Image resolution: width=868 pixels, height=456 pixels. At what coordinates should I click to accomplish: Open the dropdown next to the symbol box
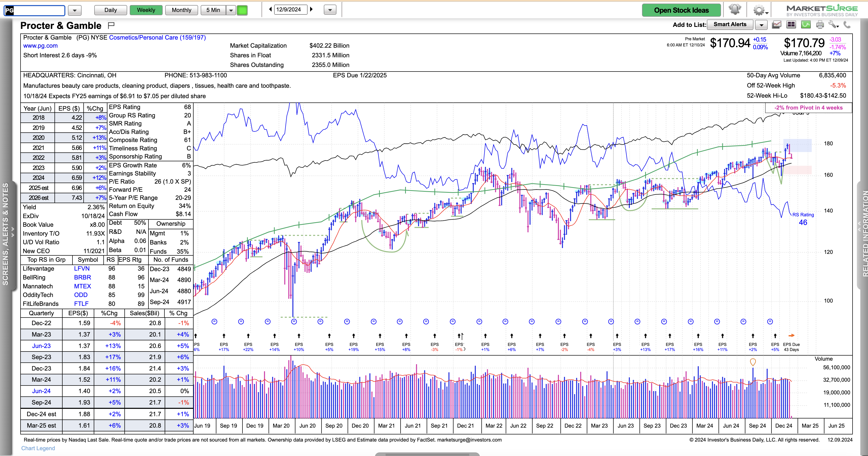click(74, 10)
